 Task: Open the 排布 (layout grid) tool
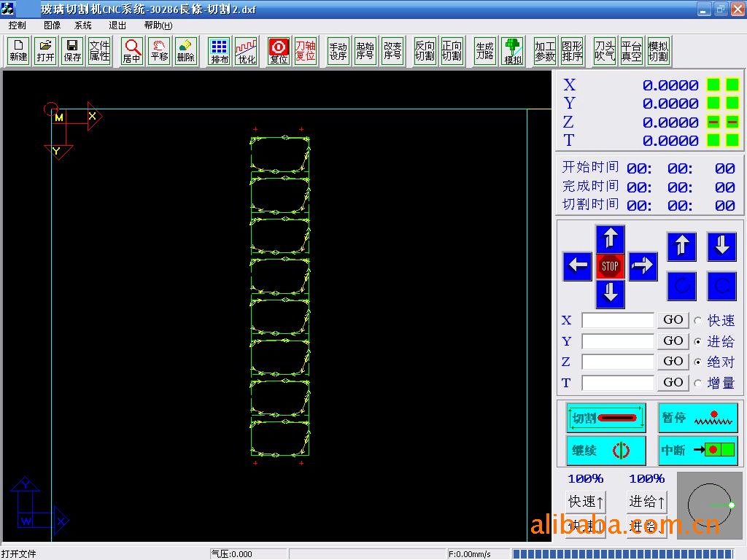pyautogui.click(x=219, y=50)
